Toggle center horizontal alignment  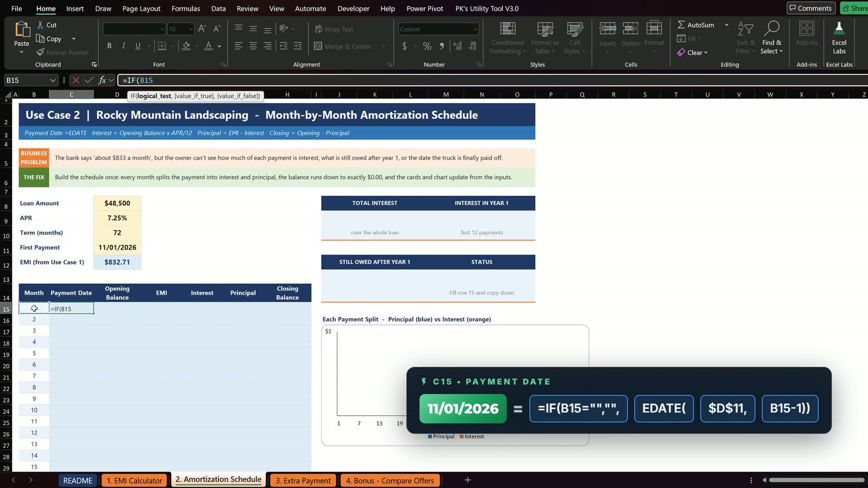point(253,46)
